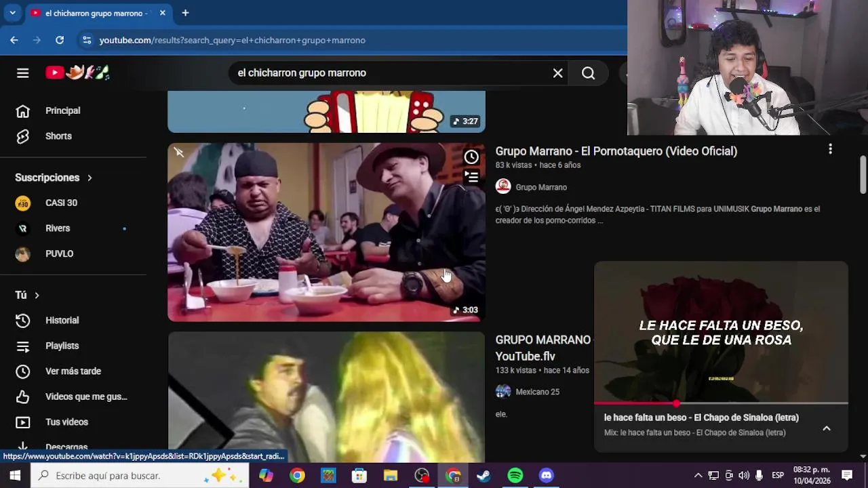Open the GRUPO MARRANO YouTube.flv video title
Image resolution: width=868 pixels, height=488 pixels.
pos(542,348)
